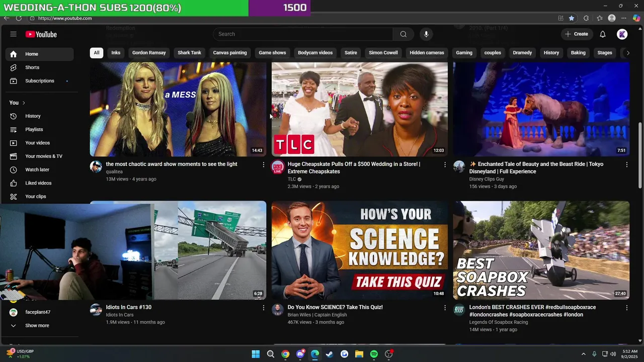Viewport: 644px width, 362px height.
Task: Click the YouTube logo
Action: (41, 34)
